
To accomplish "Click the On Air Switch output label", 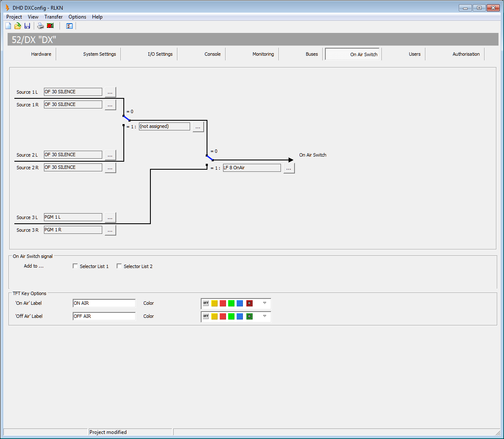I will pyautogui.click(x=313, y=155).
